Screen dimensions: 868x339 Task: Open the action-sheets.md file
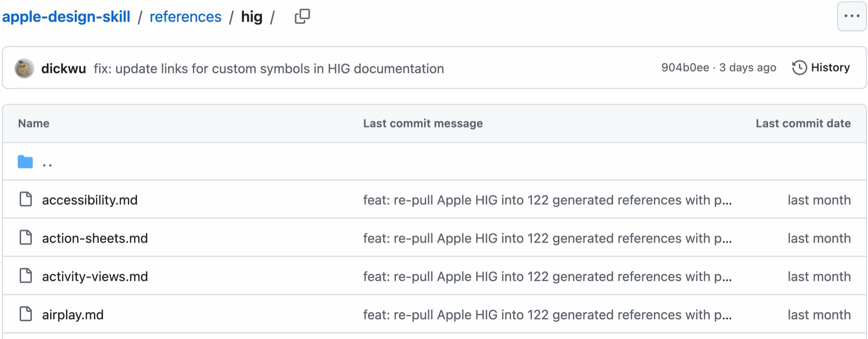pyautogui.click(x=95, y=238)
